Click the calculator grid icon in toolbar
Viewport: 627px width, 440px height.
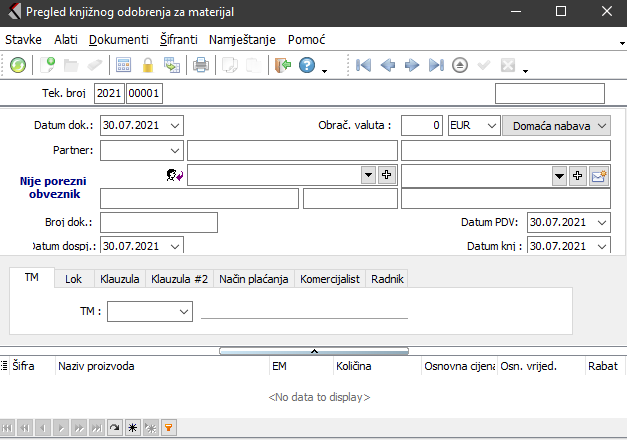[124, 65]
